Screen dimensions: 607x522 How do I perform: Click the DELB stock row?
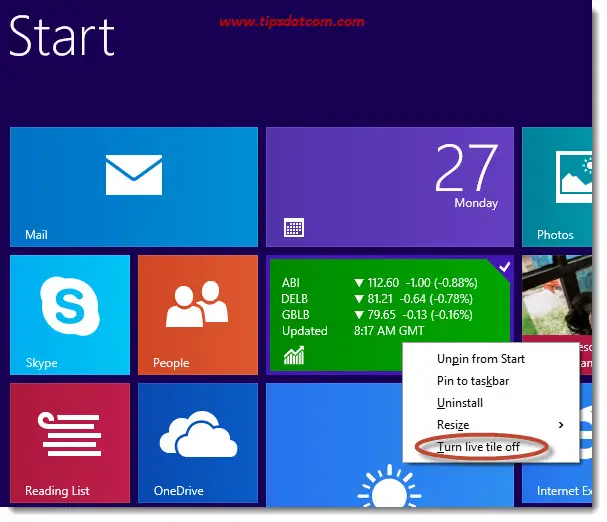tap(377, 299)
